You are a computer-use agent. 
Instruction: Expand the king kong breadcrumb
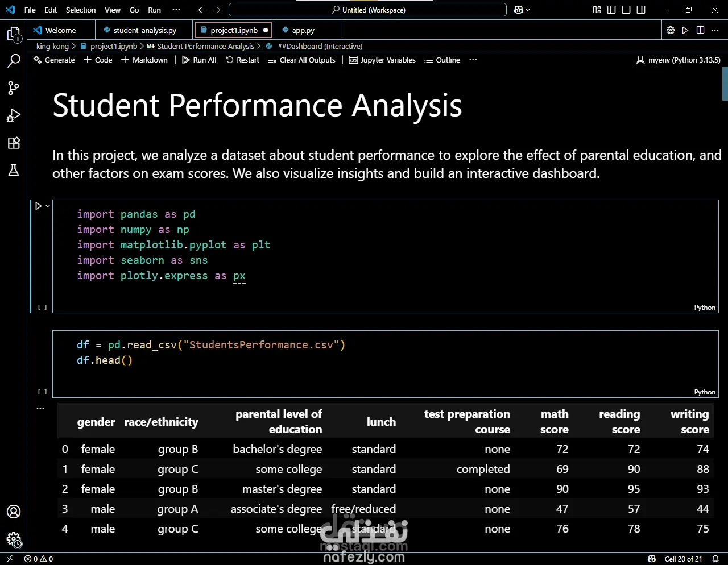pyautogui.click(x=52, y=46)
